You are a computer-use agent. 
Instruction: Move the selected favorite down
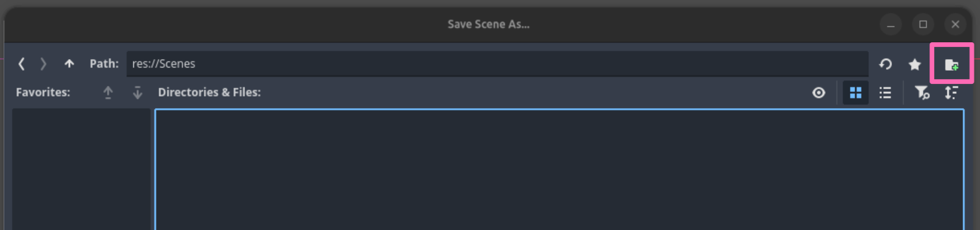pyautogui.click(x=138, y=92)
